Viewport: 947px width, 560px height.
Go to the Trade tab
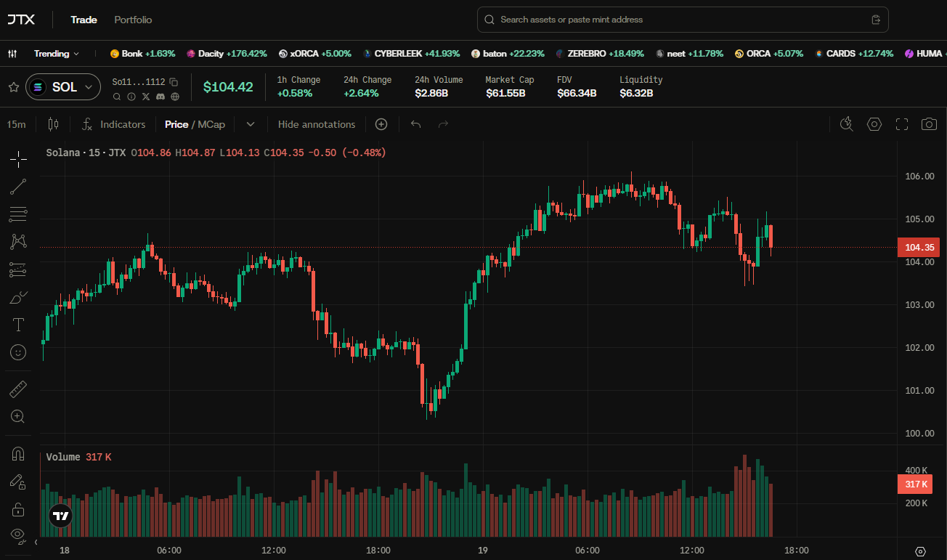tap(84, 20)
